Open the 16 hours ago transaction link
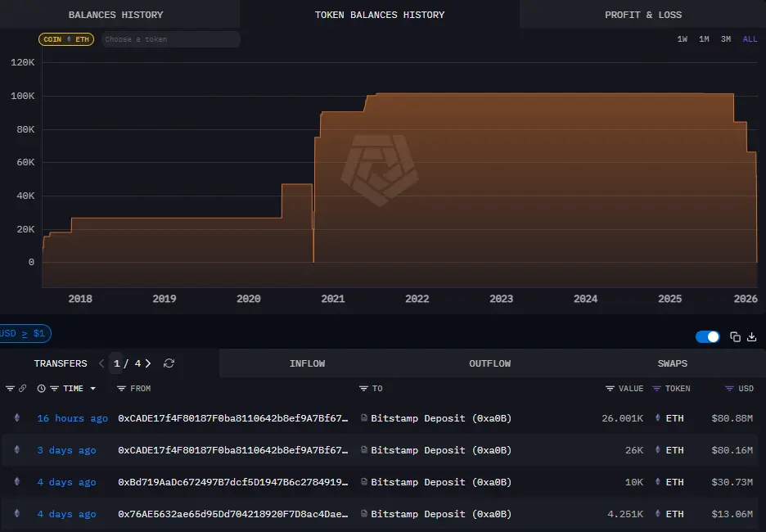 point(71,417)
